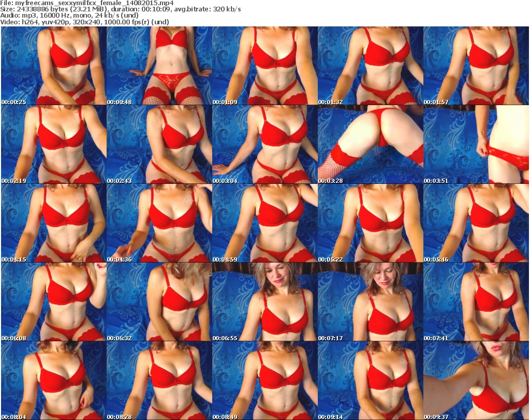Open the frame stamped 00:01:32
530x420 pixels.
pyautogui.click(x=371, y=66)
